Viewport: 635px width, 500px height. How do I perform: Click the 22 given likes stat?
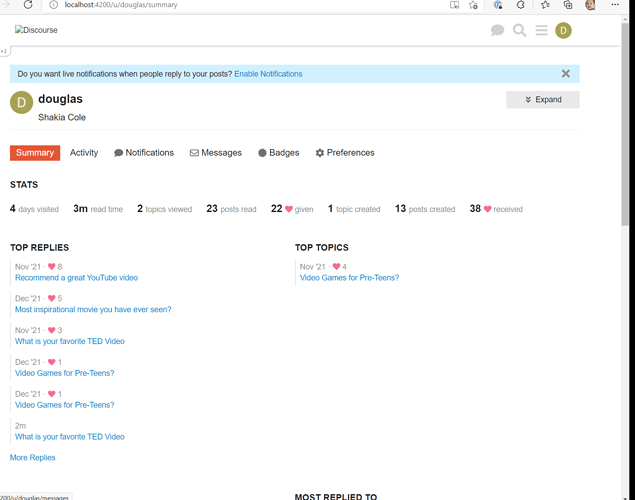(292, 209)
